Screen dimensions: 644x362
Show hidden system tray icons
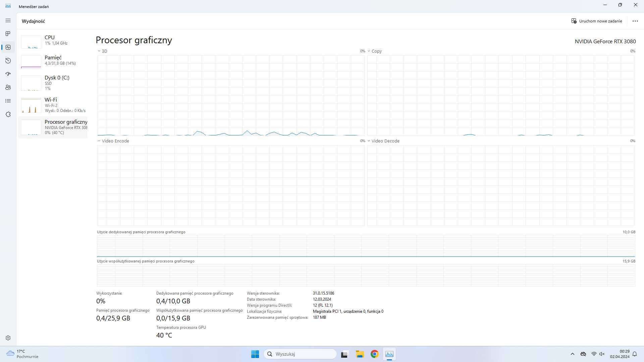coord(573,354)
